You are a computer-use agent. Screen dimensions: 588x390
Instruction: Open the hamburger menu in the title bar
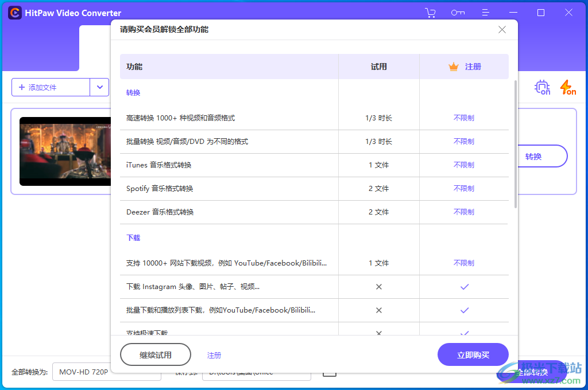(x=485, y=12)
